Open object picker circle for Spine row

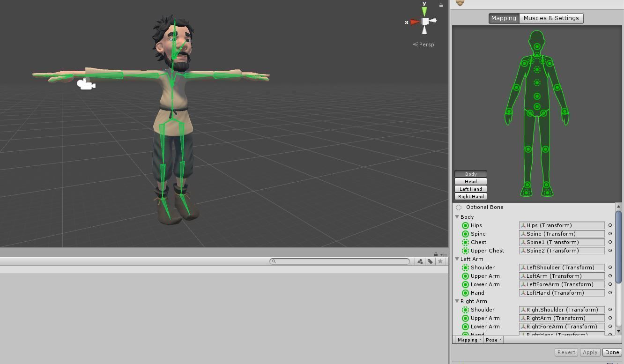tap(610, 234)
